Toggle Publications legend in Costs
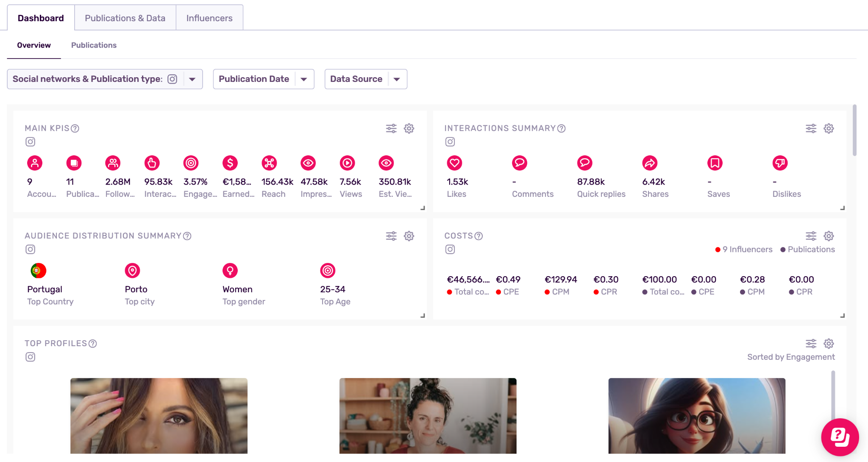The width and height of the screenshot is (868, 462). point(807,249)
